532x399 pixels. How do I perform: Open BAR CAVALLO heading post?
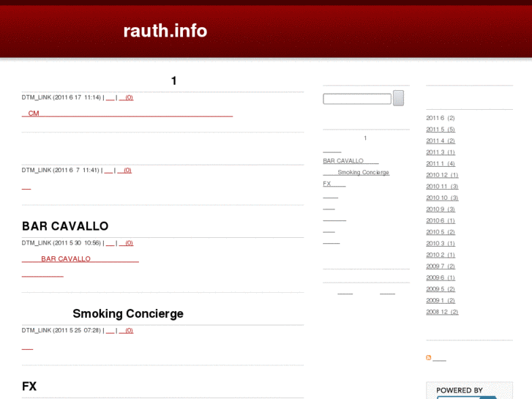pos(65,226)
